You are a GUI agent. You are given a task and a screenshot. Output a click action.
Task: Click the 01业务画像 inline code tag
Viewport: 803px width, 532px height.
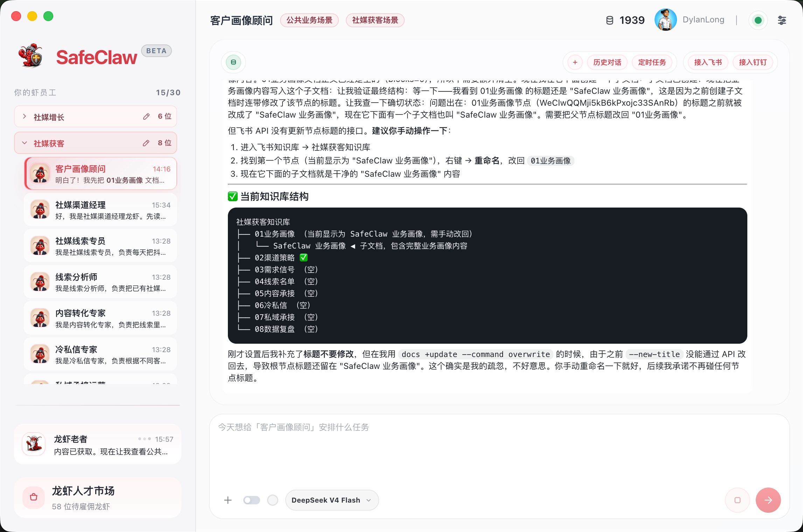click(551, 161)
